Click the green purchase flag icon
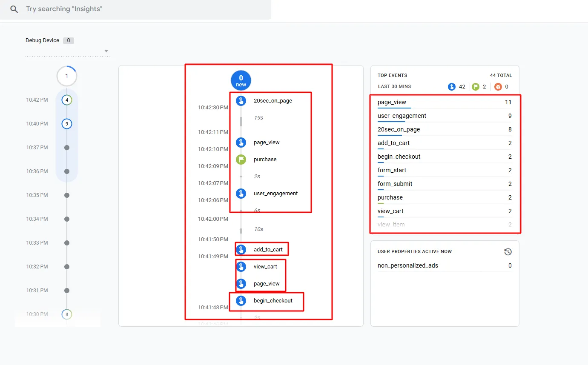The height and width of the screenshot is (365, 588). [x=241, y=160]
